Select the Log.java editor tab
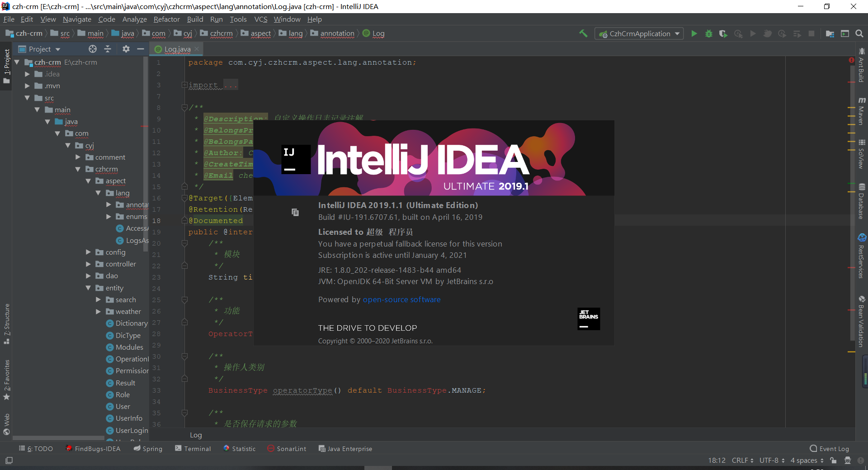Image resolution: width=868 pixels, height=470 pixels. (177, 49)
